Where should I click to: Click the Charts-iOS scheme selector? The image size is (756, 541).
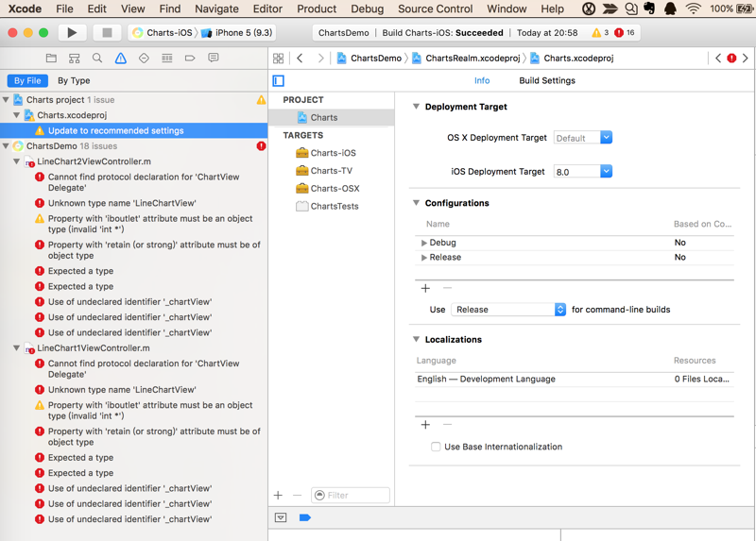click(x=162, y=32)
